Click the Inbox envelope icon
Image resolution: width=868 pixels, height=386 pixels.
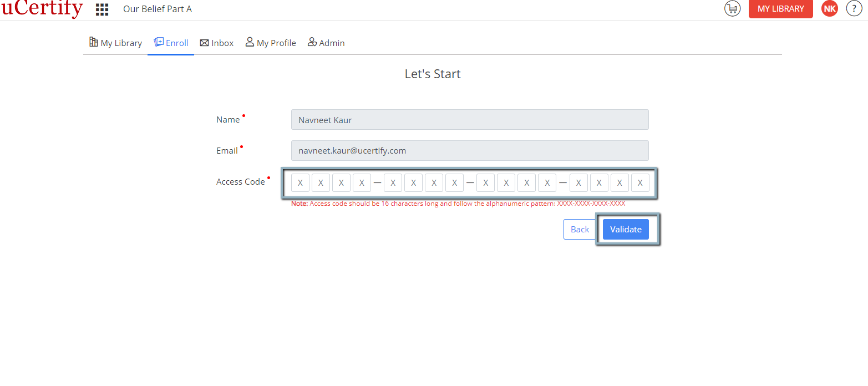[x=204, y=43]
